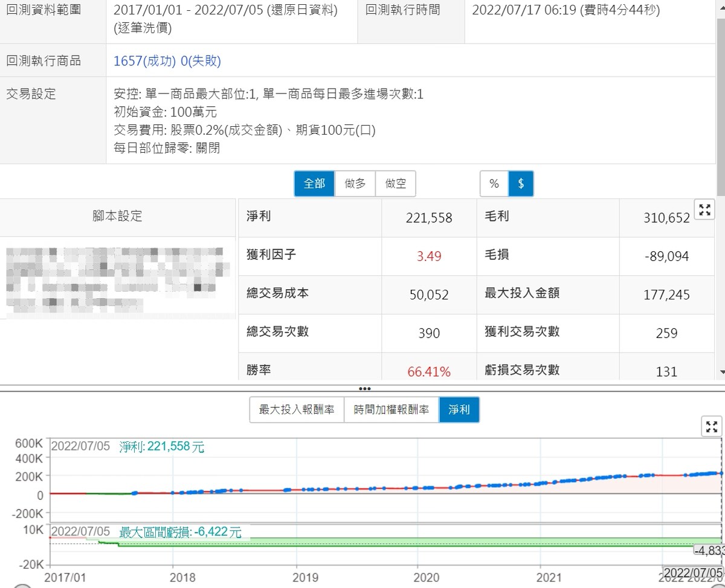Maximize the net profit chart panel
The height and width of the screenshot is (588, 725).
712,427
